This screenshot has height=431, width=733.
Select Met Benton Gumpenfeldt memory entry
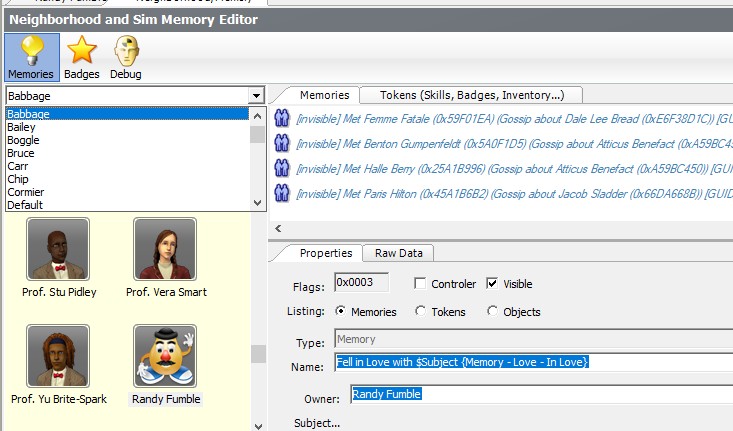click(500, 144)
